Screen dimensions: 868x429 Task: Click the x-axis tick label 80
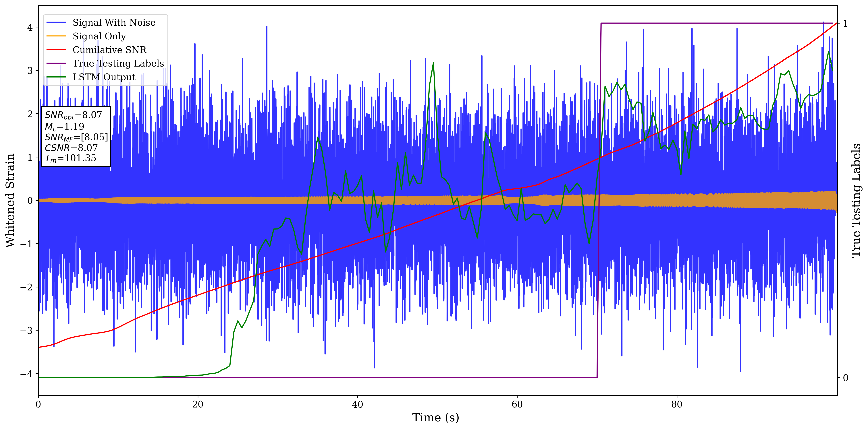(x=677, y=404)
